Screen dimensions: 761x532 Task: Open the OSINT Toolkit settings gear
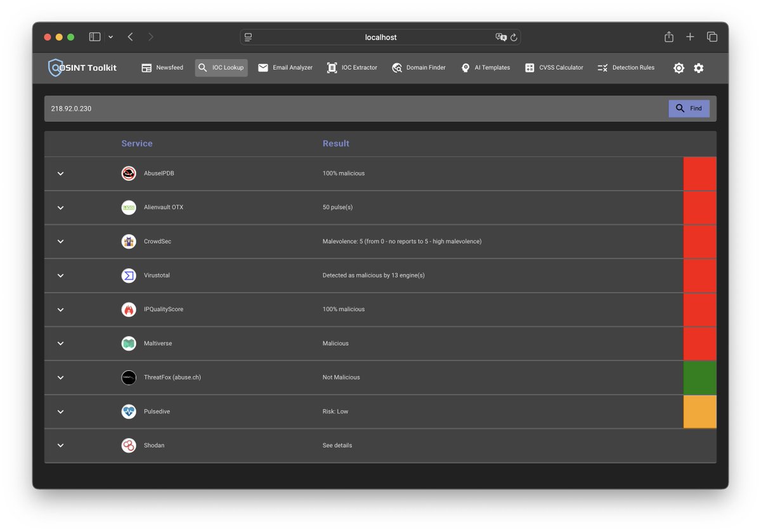pyautogui.click(x=698, y=68)
